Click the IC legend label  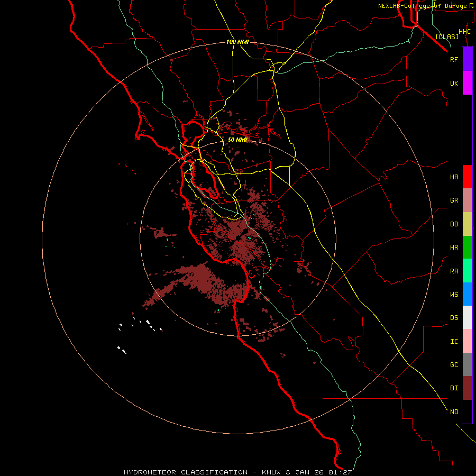[x=454, y=342]
